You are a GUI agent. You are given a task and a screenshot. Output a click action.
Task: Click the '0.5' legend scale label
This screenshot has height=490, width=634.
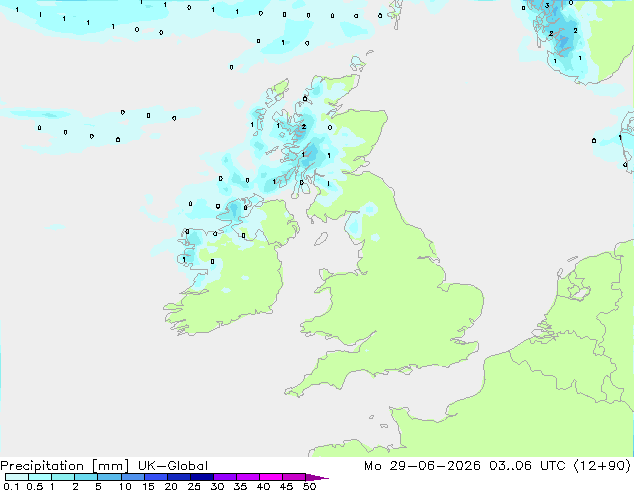click(x=35, y=486)
